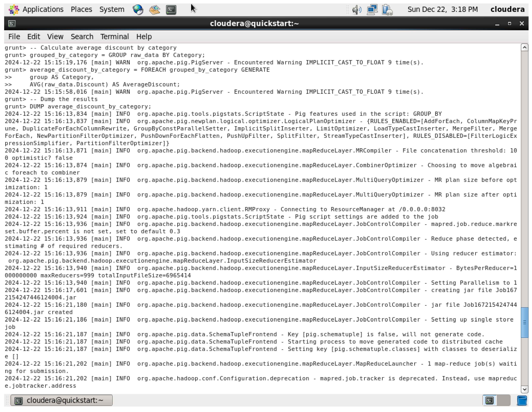This screenshot has height=412, width=532.
Task: Click the power management icon in the tray
Action: (x=387, y=9)
